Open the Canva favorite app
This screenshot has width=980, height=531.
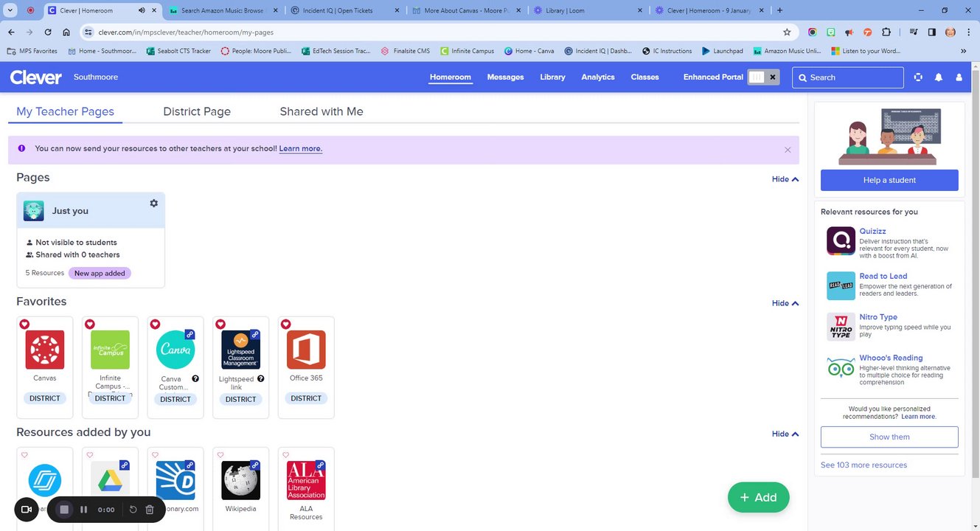click(176, 350)
